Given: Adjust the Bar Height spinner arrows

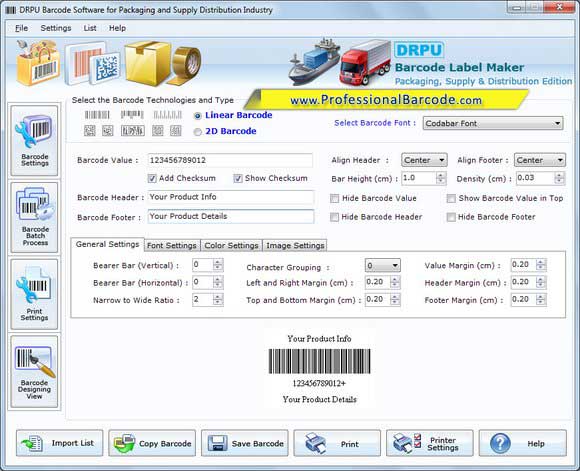Looking at the screenshot, I should pos(441,178).
